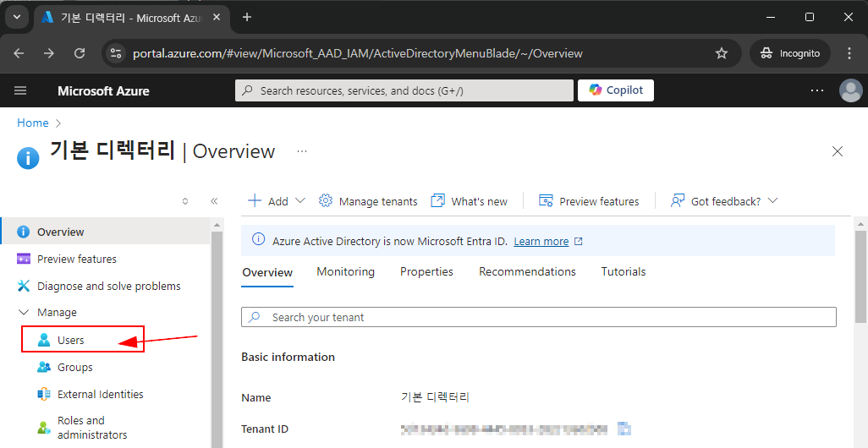The height and width of the screenshot is (448, 868).
Task: Switch to the Tutorials tab
Action: click(624, 271)
